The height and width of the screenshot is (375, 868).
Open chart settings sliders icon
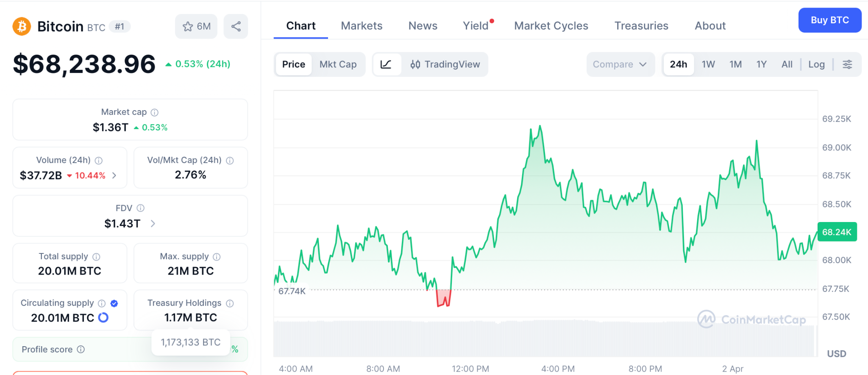[847, 64]
